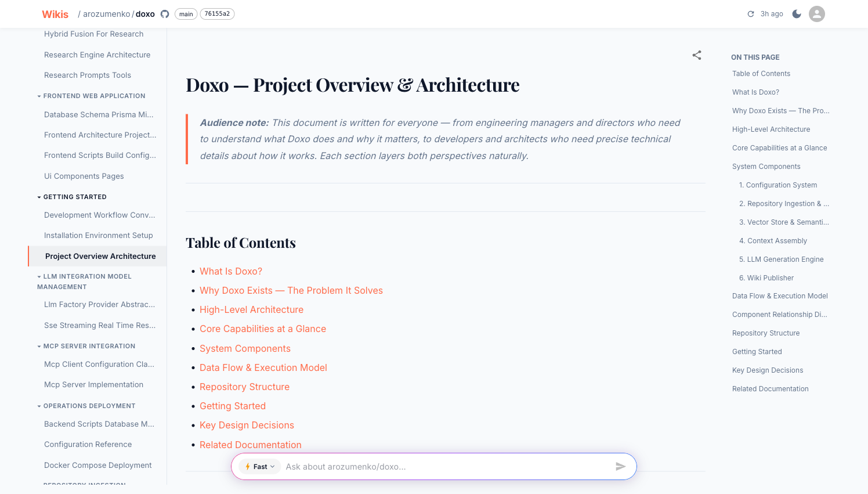Open High-Level Architecture from the table of contents
Image resolution: width=868 pixels, height=494 pixels.
[251, 309]
